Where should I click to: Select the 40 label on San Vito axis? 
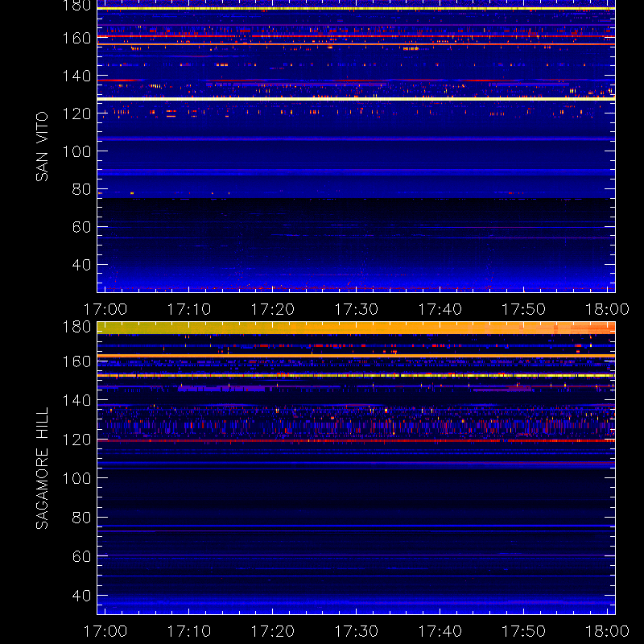point(81,265)
